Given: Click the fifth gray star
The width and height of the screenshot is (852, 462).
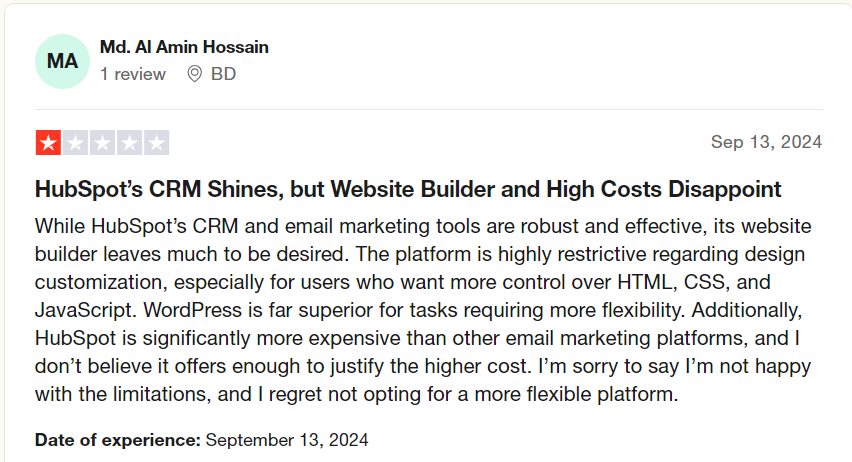Looking at the screenshot, I should pyautogui.click(x=156, y=143).
